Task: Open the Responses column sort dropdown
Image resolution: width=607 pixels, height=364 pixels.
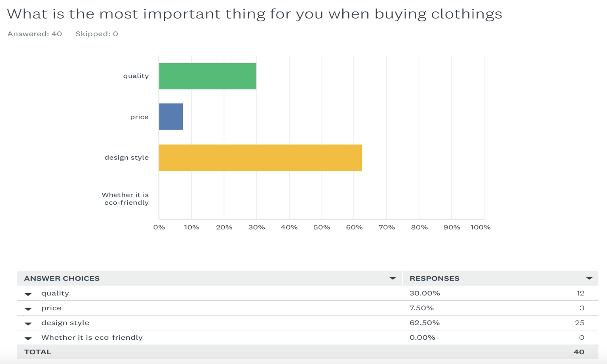Action: (x=589, y=278)
